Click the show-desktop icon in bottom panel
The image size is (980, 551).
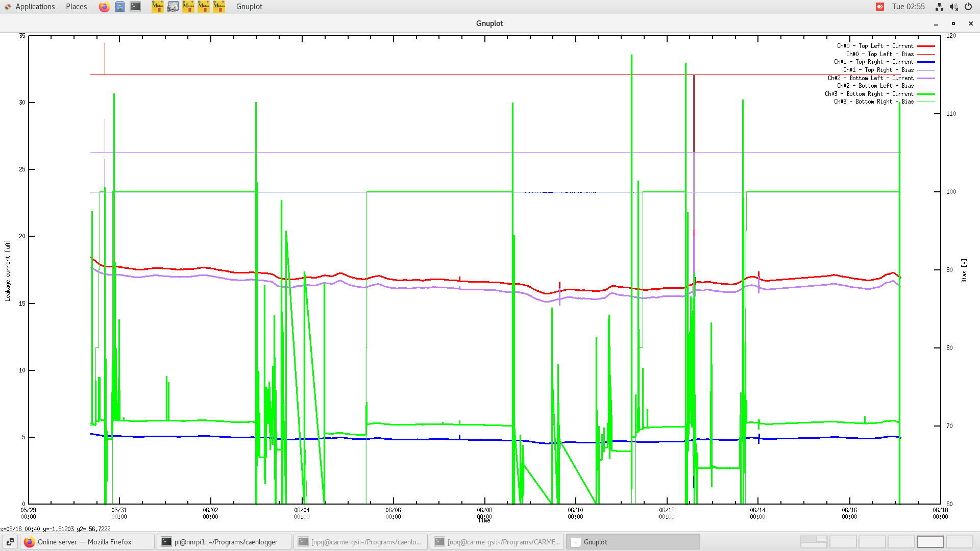click(x=10, y=542)
